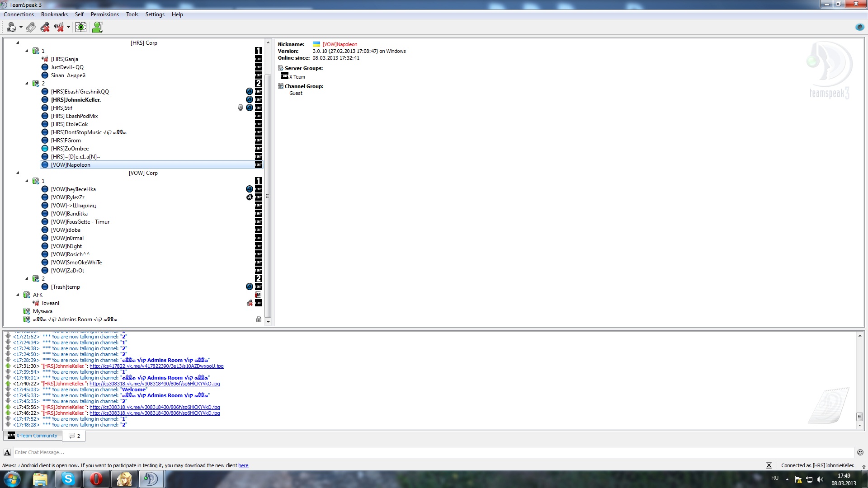
Task: Click the Set Away status toolbar icon
Action: click(x=11, y=28)
